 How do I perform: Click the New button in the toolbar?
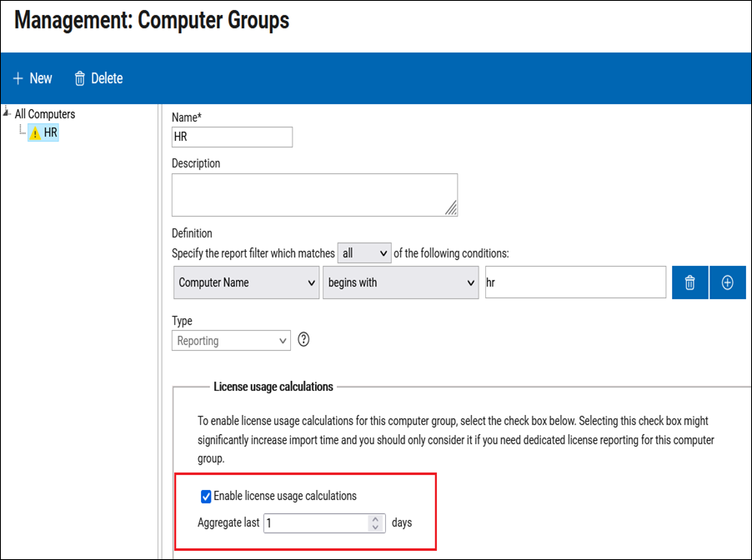33,78
